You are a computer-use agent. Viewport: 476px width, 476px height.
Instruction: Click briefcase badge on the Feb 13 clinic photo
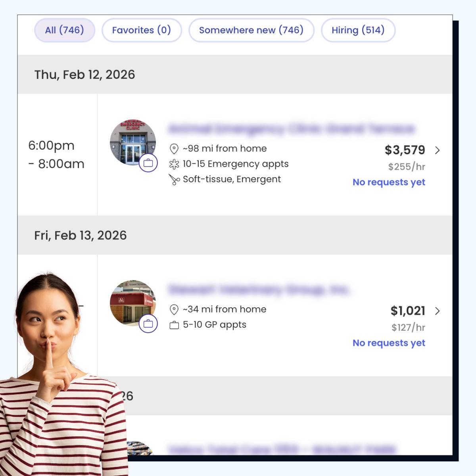(148, 324)
